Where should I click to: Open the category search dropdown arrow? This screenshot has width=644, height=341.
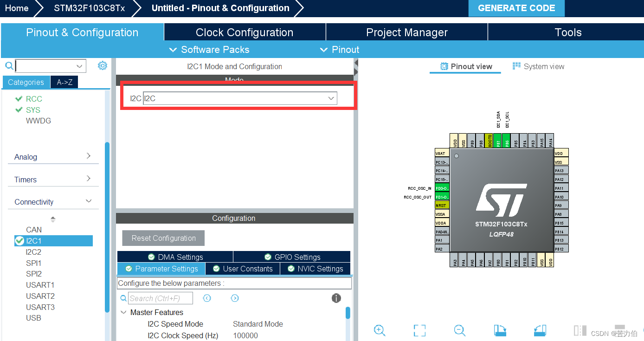[x=79, y=66]
